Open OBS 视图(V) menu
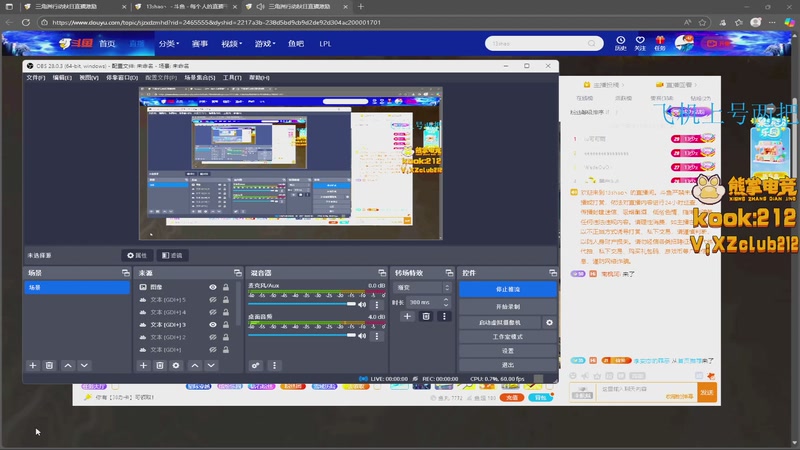Image resolution: width=800 pixels, height=450 pixels. click(x=89, y=78)
